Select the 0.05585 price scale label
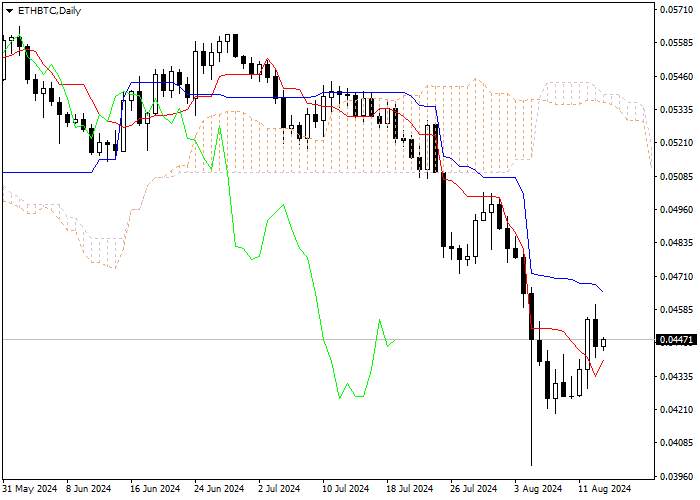 pyautogui.click(x=677, y=43)
